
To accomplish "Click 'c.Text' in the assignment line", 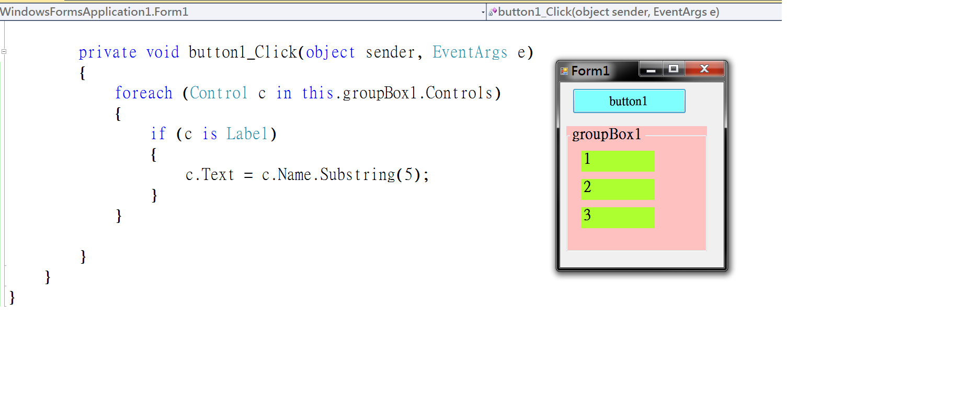I will coord(210,175).
